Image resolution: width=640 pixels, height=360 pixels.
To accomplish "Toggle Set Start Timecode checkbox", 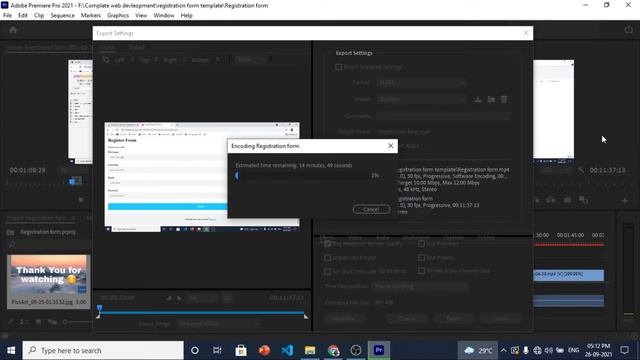I will coord(327,271).
